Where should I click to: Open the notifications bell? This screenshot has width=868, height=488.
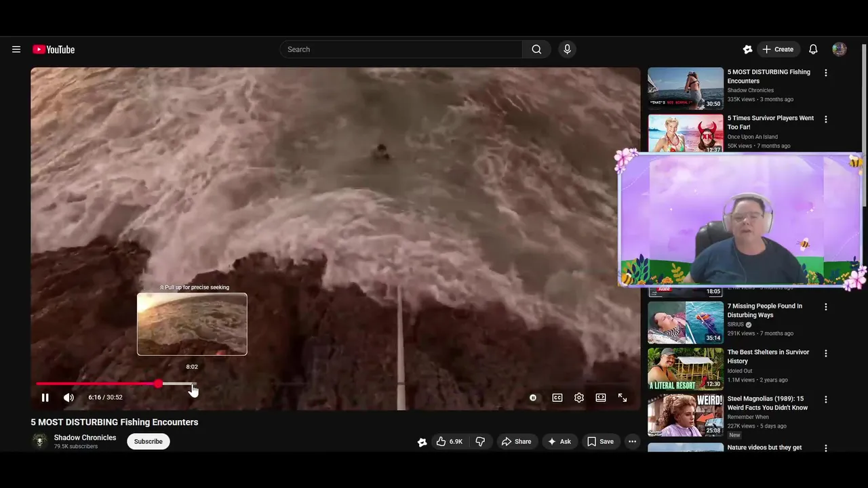[x=813, y=49]
